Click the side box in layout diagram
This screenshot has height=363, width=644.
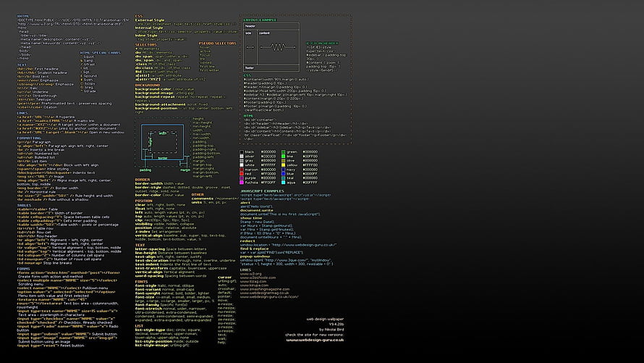[250, 47]
